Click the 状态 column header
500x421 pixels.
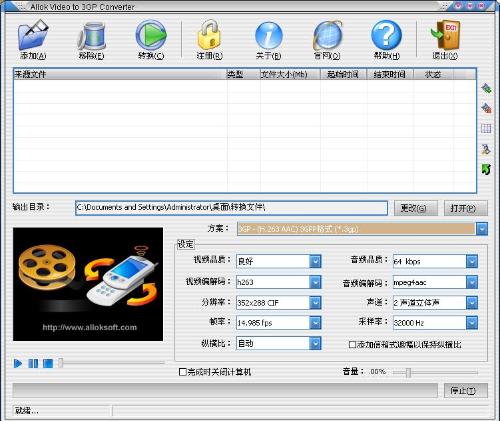tap(433, 74)
